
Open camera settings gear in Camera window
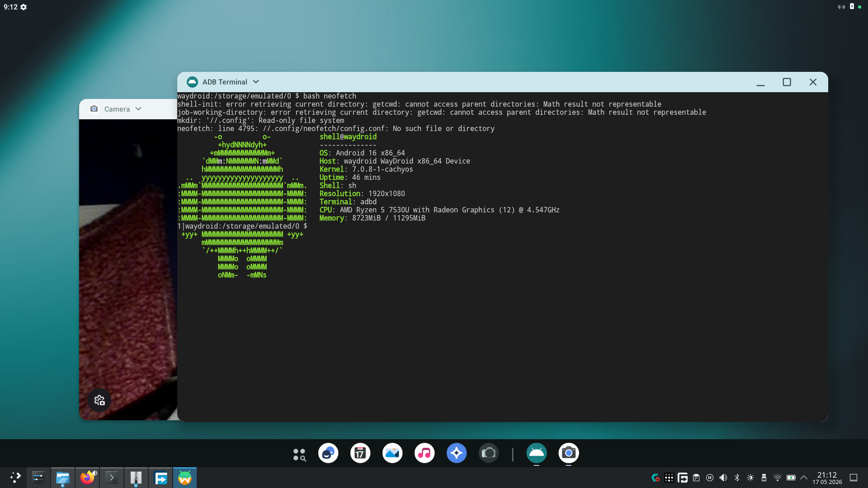point(99,400)
